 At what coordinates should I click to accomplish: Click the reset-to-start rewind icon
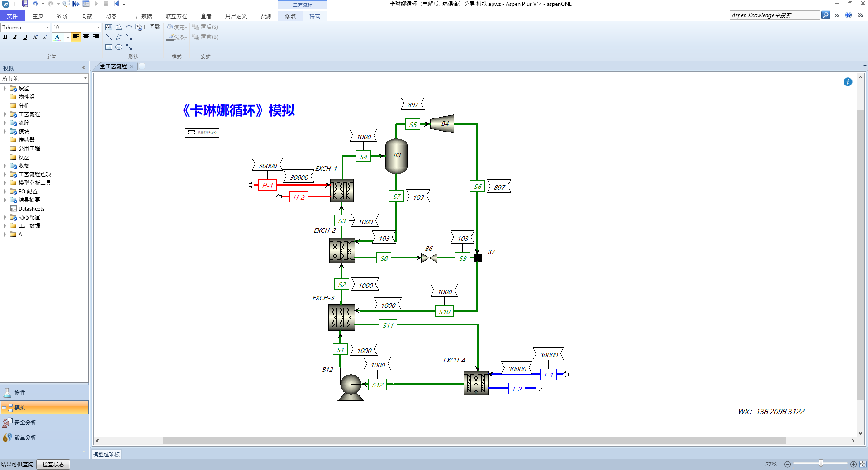pos(116,4)
